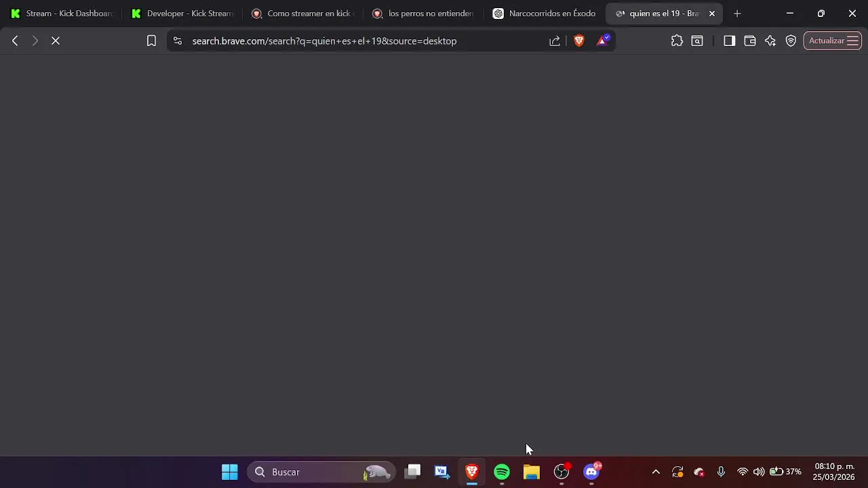Open the tab search icon in toolbar
This screenshot has height=488, width=868.
coord(697,41)
